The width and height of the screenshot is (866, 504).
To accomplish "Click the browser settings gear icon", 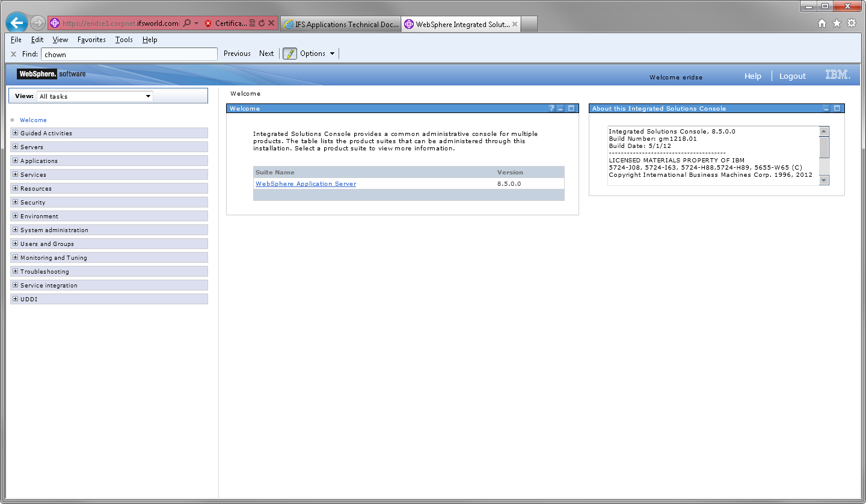I will [851, 22].
